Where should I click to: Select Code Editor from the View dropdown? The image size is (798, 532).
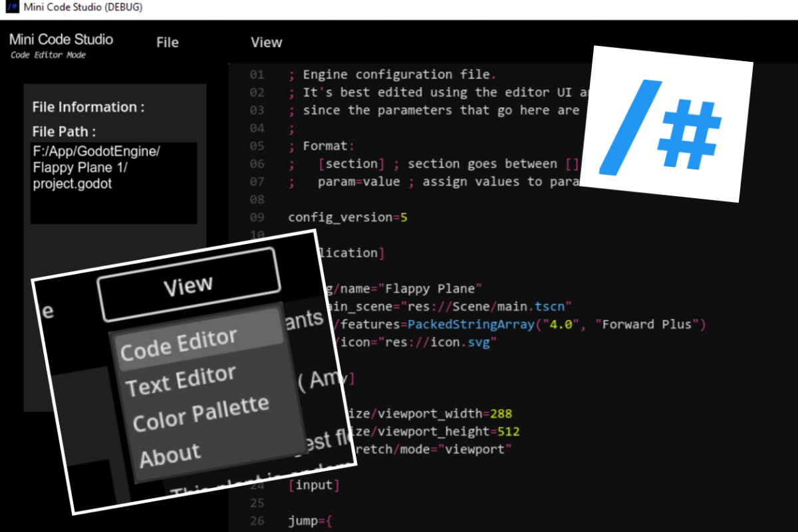[x=179, y=346]
